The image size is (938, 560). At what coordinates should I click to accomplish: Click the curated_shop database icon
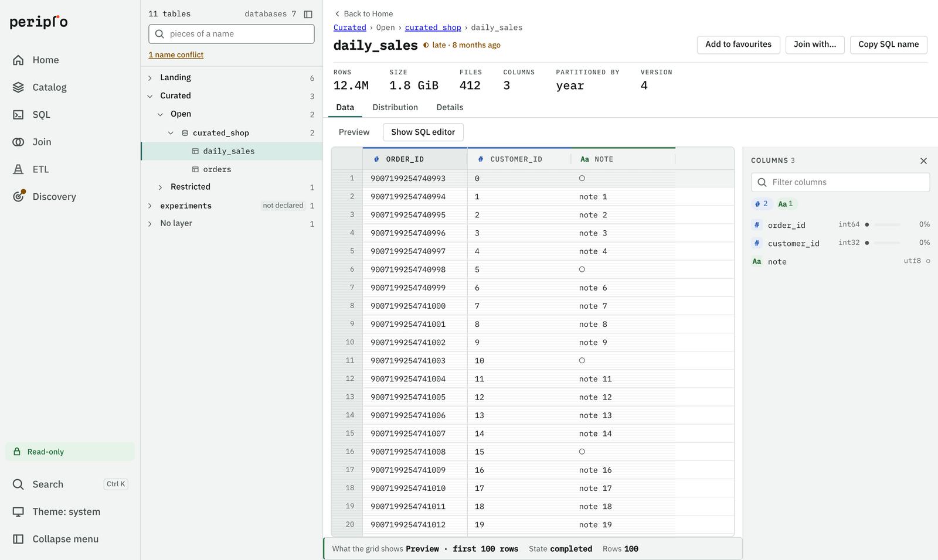(185, 133)
